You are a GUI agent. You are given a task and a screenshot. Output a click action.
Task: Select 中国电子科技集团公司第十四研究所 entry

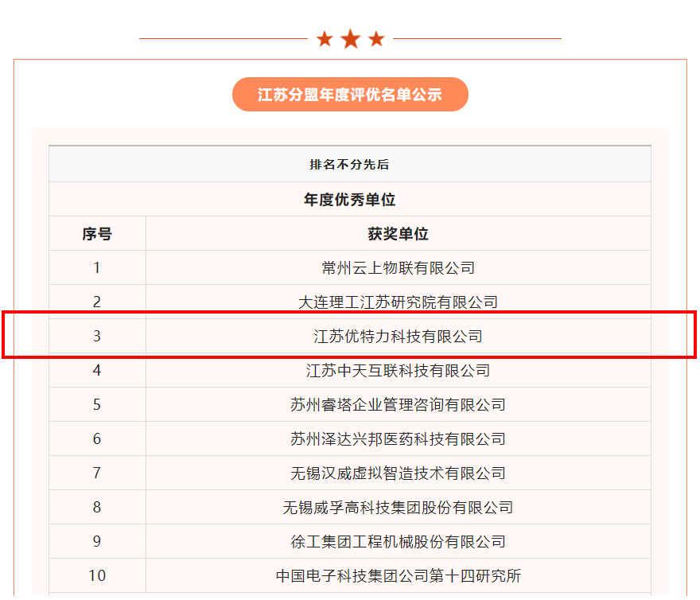point(398,576)
